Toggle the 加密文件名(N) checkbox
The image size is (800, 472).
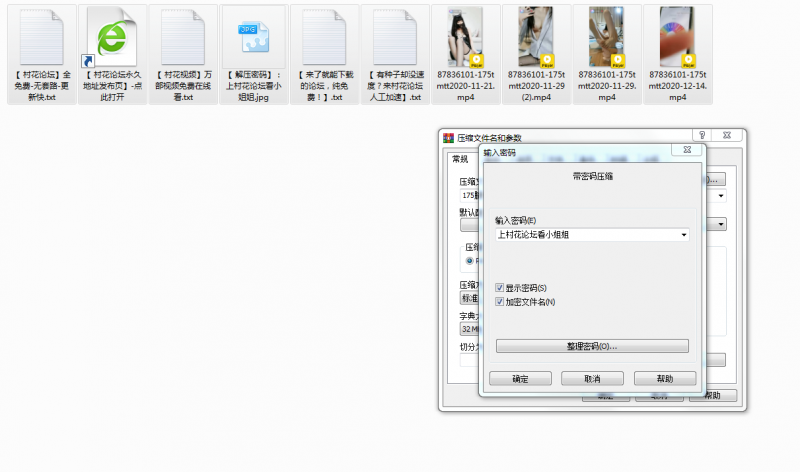[x=499, y=302]
